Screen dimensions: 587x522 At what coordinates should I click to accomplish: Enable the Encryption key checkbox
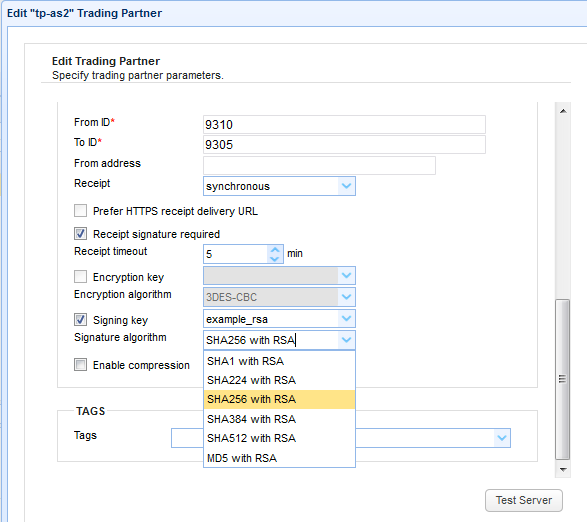(80, 277)
